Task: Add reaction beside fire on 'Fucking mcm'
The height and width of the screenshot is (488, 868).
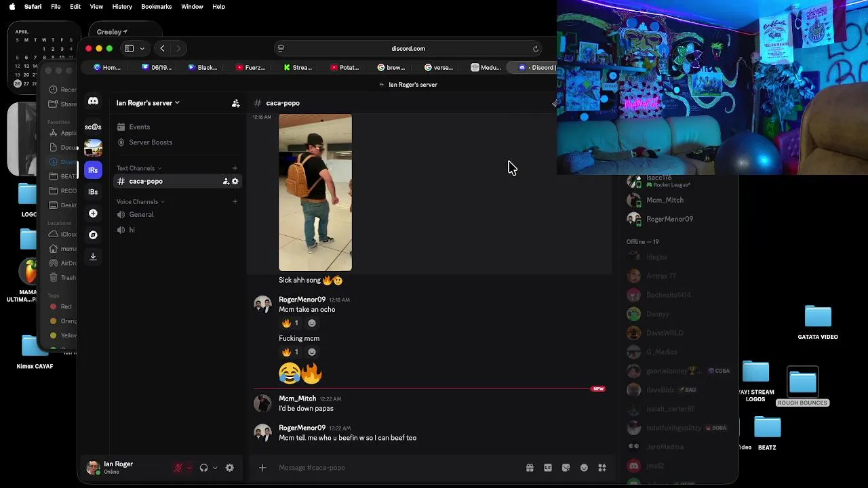Action: (312, 352)
